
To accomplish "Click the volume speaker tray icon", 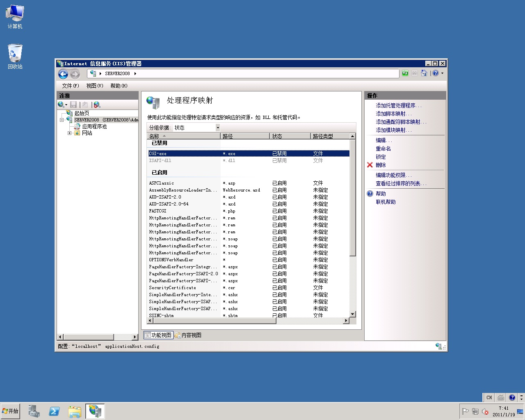I will pyautogui.click(x=485, y=411).
